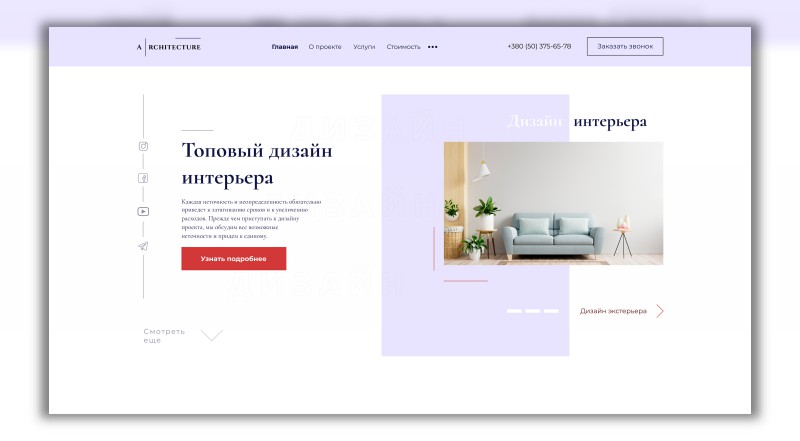The width and height of the screenshot is (800, 441).
Task: Open the YouTube social icon
Action: click(143, 211)
